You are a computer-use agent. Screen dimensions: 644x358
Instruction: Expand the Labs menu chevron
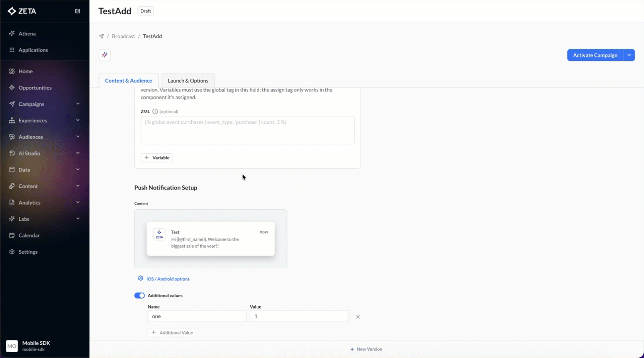tap(78, 219)
